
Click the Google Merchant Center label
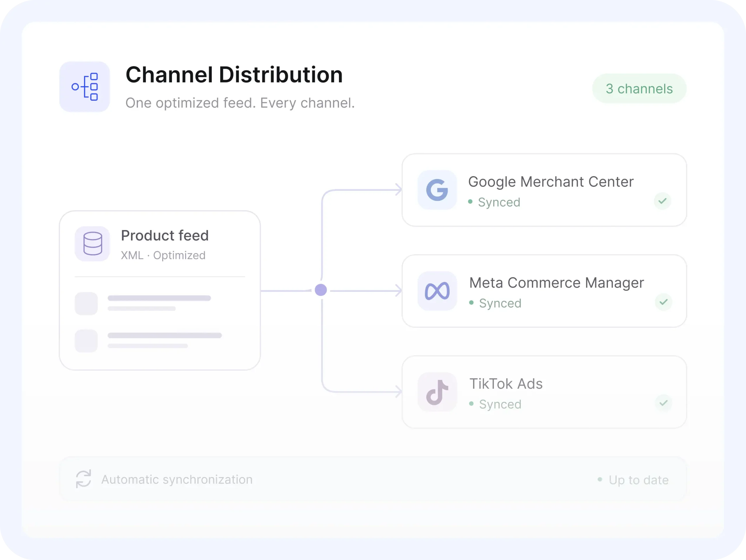pyautogui.click(x=551, y=182)
